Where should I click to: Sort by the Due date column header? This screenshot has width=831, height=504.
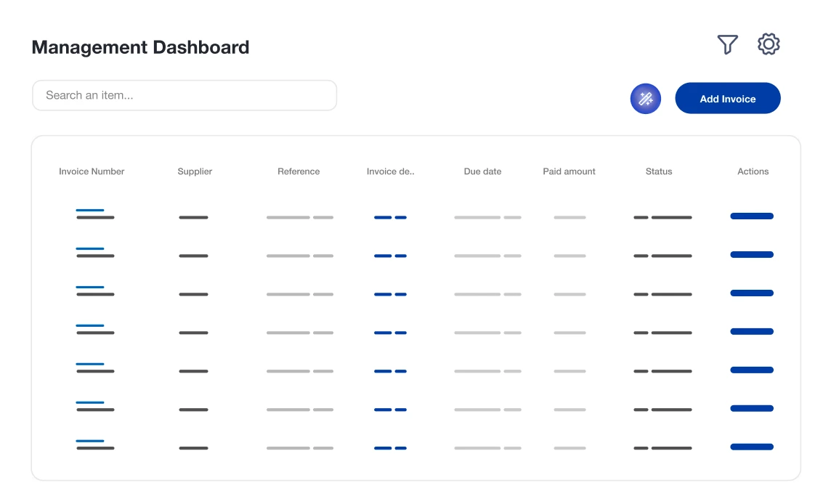(x=482, y=171)
